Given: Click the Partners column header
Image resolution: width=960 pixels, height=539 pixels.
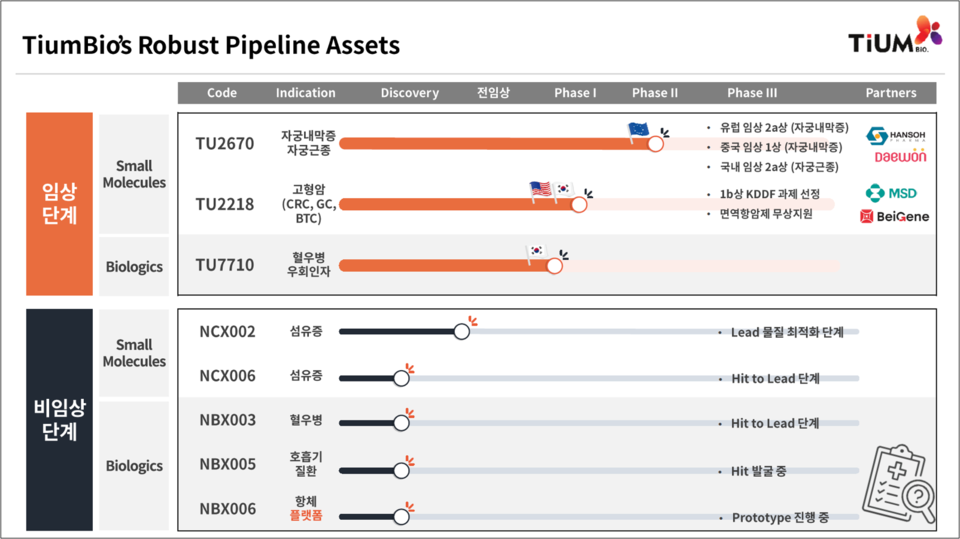Looking at the screenshot, I should [890, 93].
